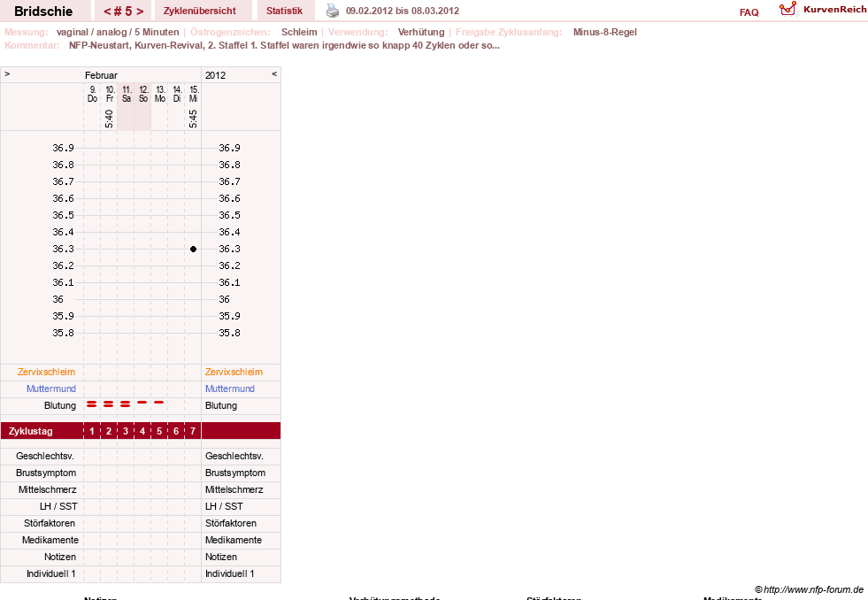Click the right Zervixschleim label
The image size is (868, 600).
click(234, 372)
